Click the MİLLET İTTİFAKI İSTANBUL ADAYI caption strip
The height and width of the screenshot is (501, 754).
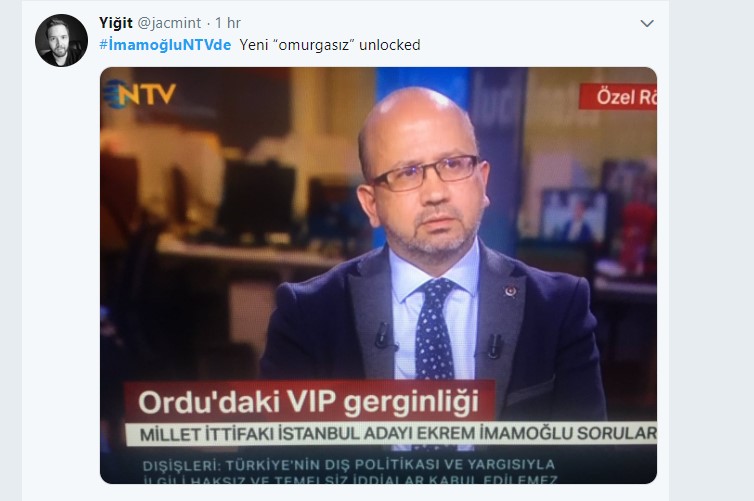pos(391,434)
